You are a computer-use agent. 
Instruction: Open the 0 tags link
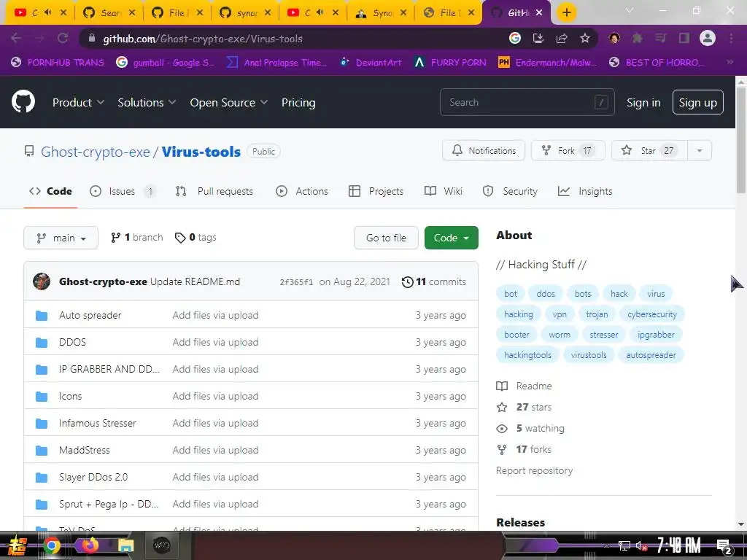point(196,237)
